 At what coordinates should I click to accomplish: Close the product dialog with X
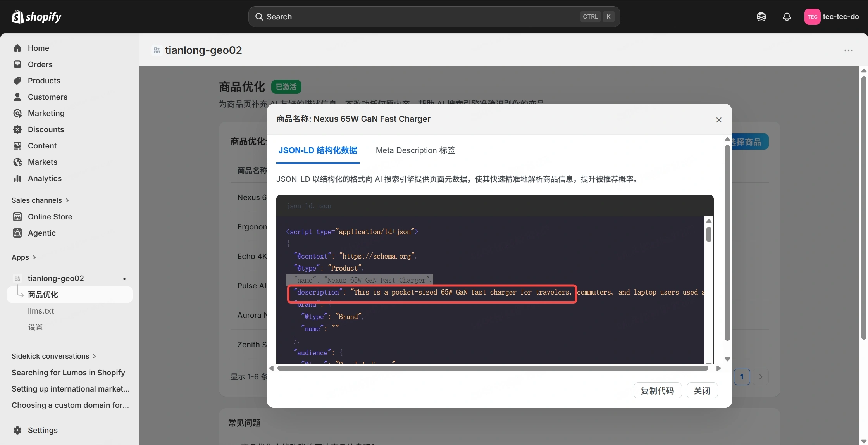tap(719, 120)
